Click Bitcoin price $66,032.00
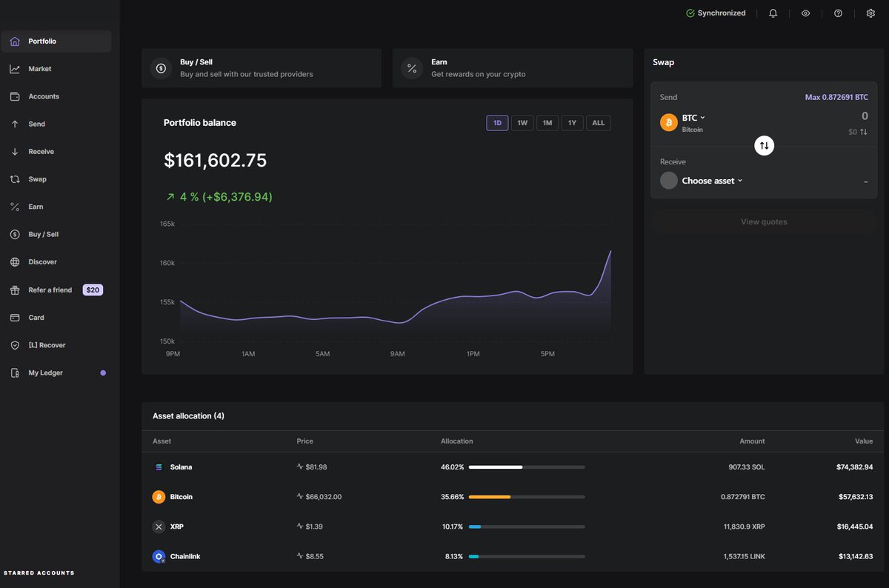Image resolution: width=889 pixels, height=588 pixels. 323,497
